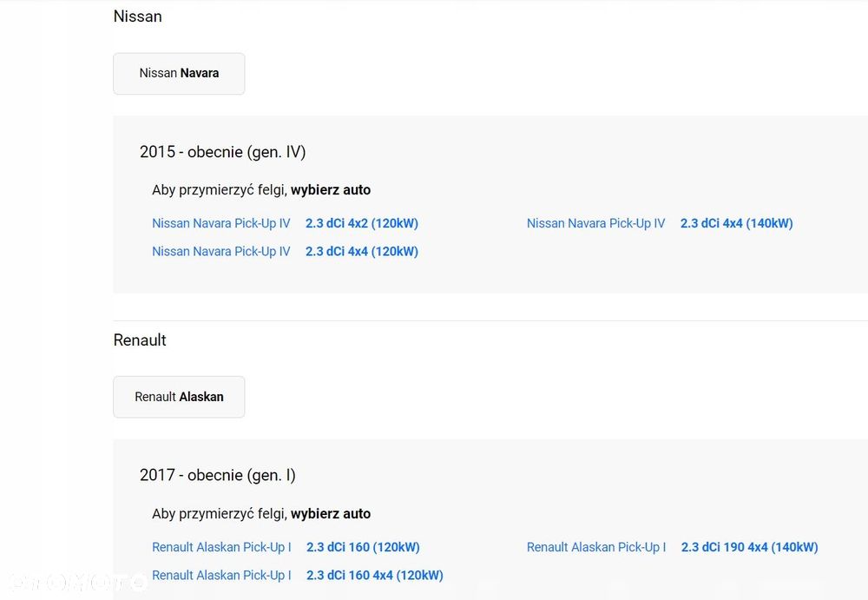Choose Alaskan 2.3 dCi 190 4x4 (140kW) link
Viewport: 868px width, 600px height.
click(x=749, y=547)
